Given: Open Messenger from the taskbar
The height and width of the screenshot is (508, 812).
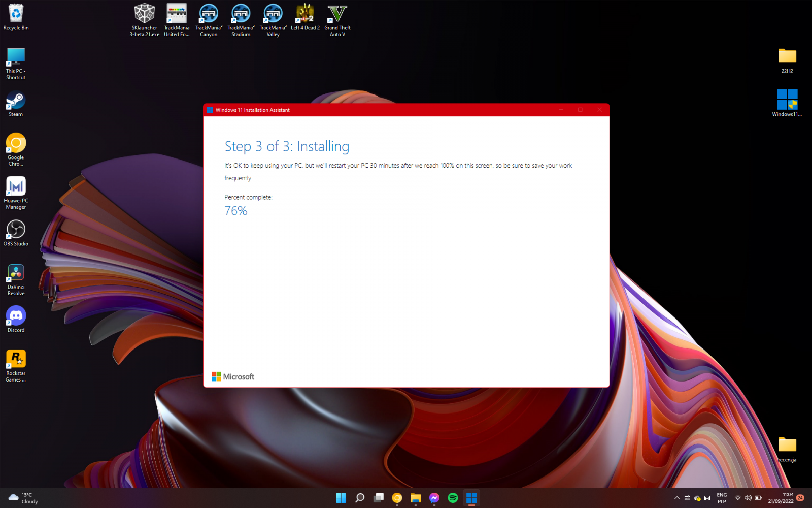Looking at the screenshot, I should tap(434, 498).
